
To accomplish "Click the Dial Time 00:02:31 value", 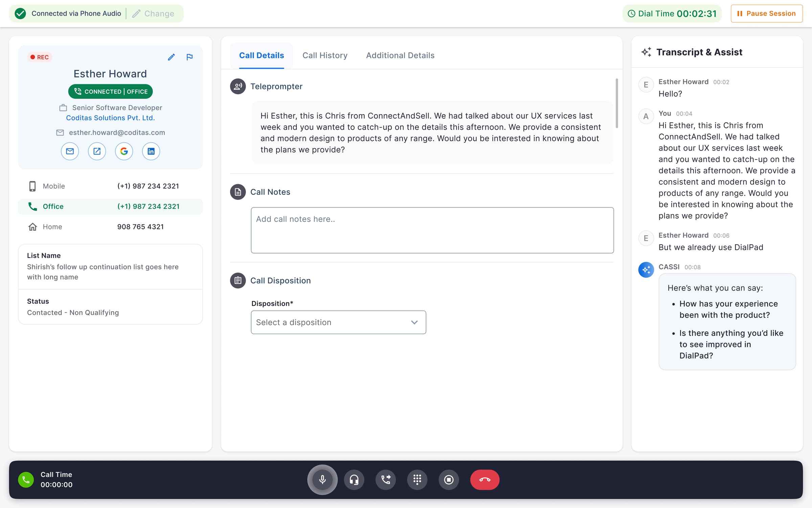I will click(697, 14).
